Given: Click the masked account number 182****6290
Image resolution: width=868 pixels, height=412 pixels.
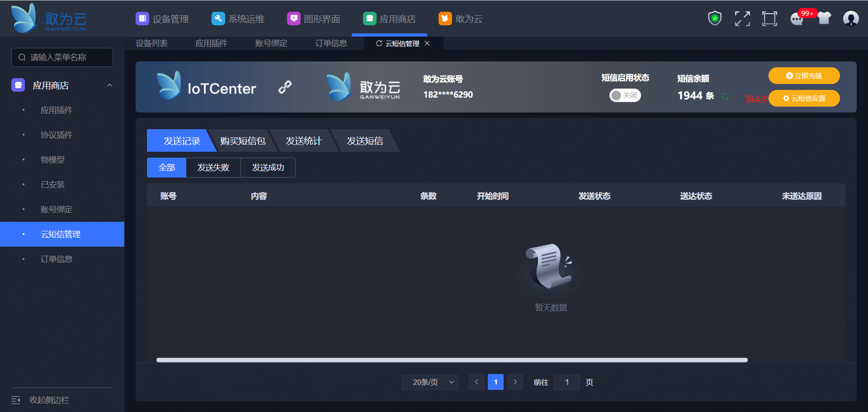Looking at the screenshot, I should coord(448,95).
